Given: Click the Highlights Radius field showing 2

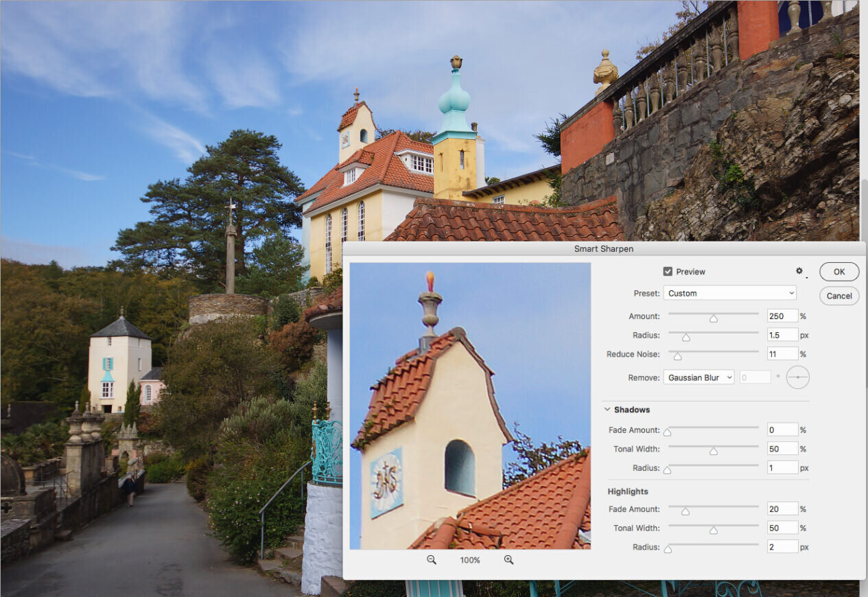Looking at the screenshot, I should pyautogui.click(x=782, y=547).
